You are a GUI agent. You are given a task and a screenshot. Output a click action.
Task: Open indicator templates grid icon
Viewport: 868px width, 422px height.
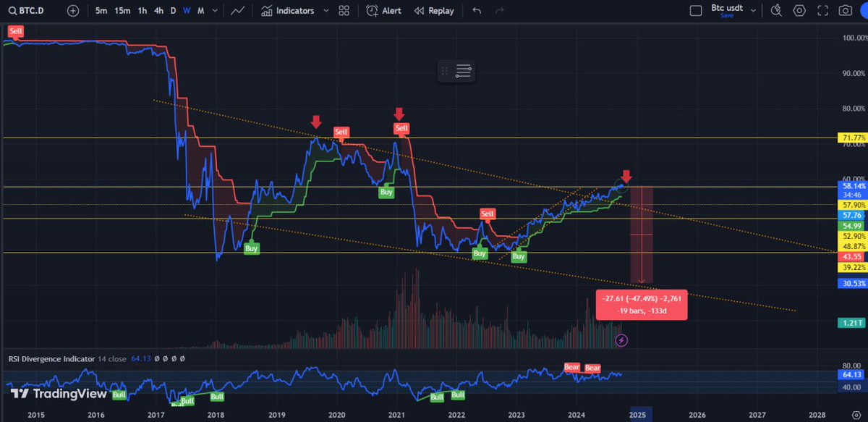pyautogui.click(x=344, y=11)
